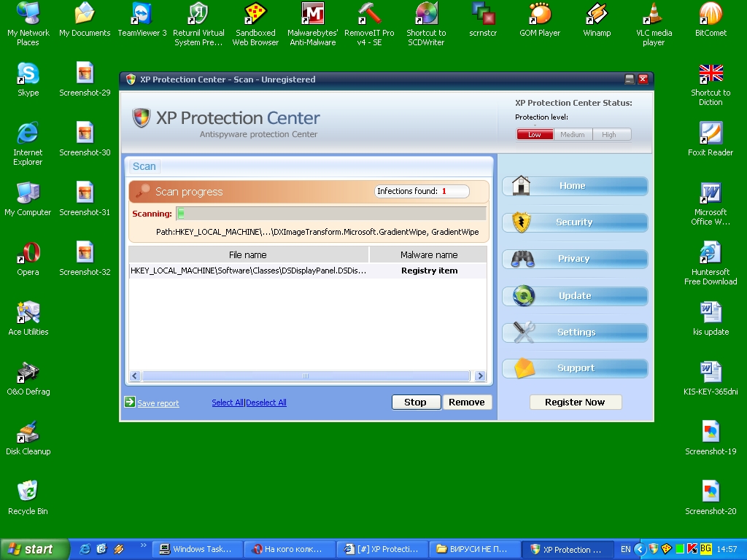
Task: Click the shield icon next to Security
Action: pyautogui.click(x=522, y=222)
